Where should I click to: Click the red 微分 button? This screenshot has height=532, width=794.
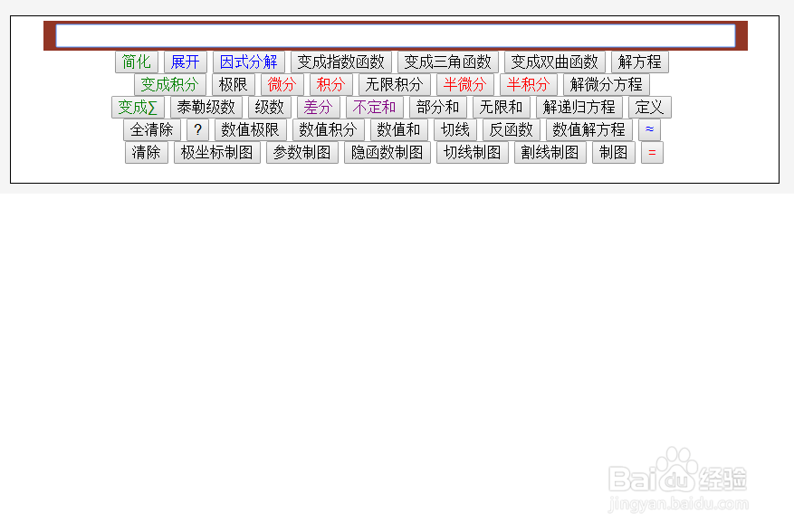282,84
